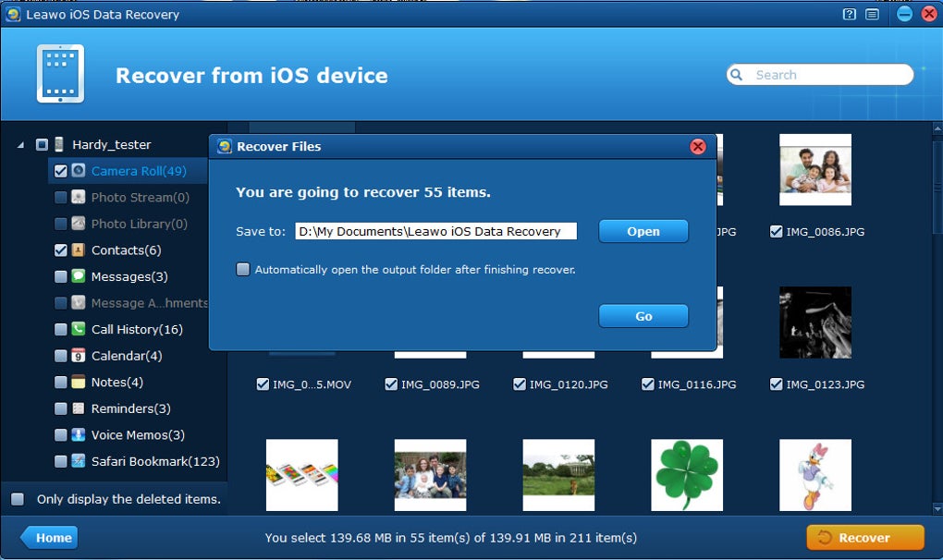This screenshot has height=560, width=943.
Task: Click the Home button
Action: (49, 538)
